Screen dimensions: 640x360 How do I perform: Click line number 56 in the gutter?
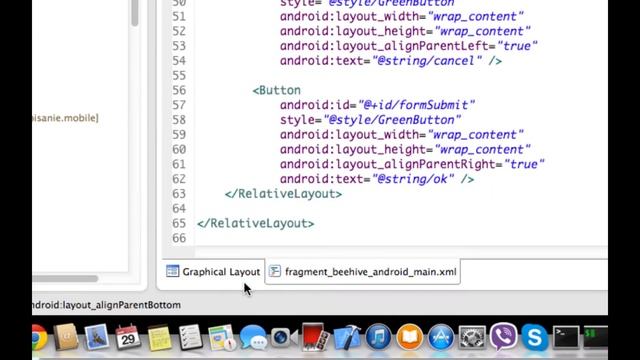coord(179,90)
